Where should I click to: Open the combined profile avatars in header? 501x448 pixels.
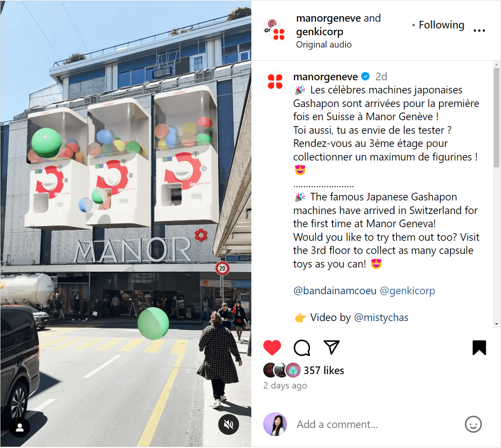[x=276, y=31]
